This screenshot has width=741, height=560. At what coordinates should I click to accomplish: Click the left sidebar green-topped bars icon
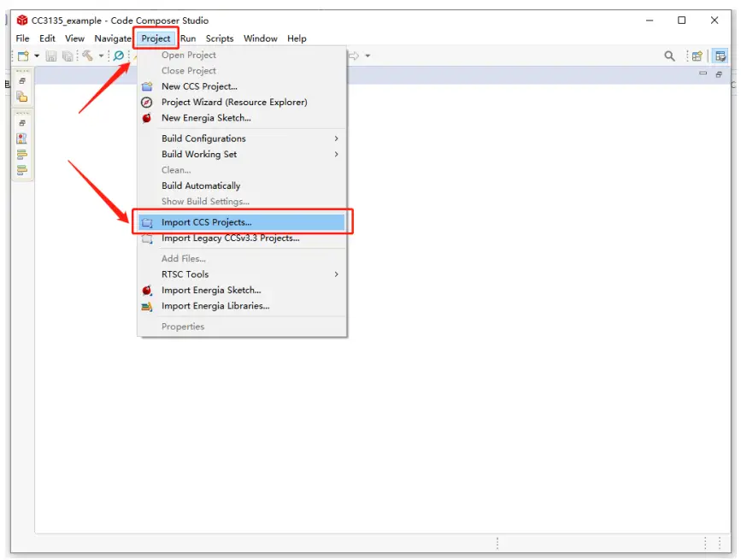[21, 169]
